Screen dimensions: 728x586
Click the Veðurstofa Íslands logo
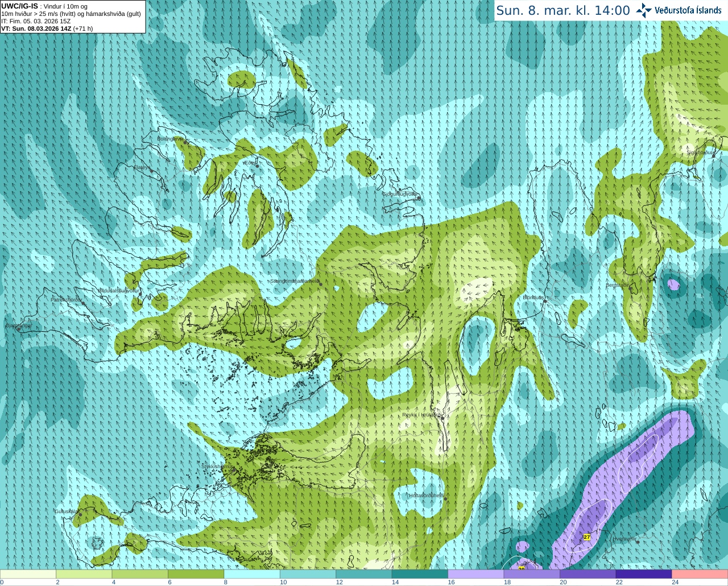click(679, 10)
